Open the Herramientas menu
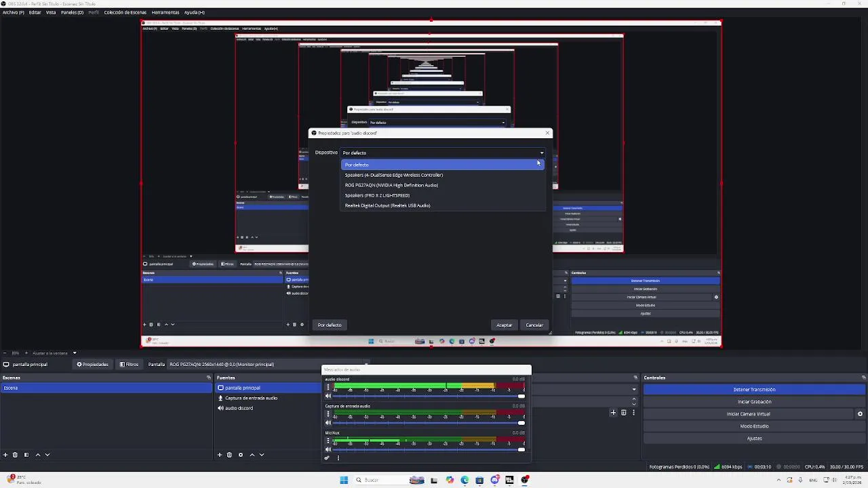This screenshot has width=868, height=488. [x=165, y=12]
